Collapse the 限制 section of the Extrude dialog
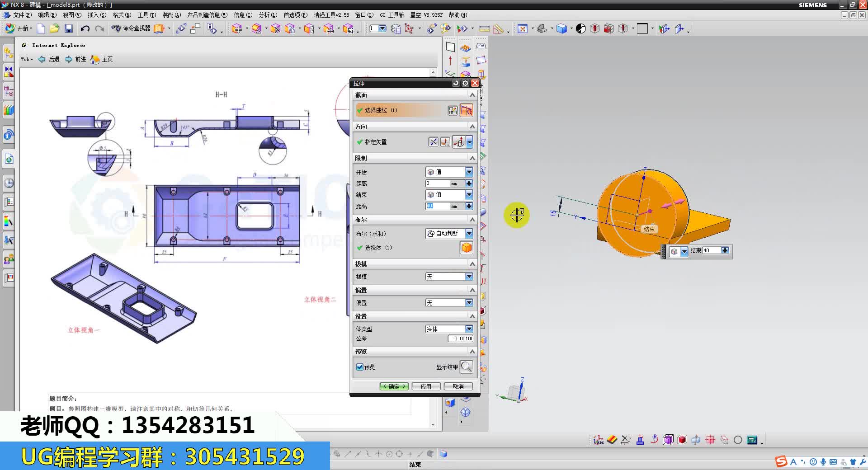Viewport: 868px width, 470px height. point(472,158)
